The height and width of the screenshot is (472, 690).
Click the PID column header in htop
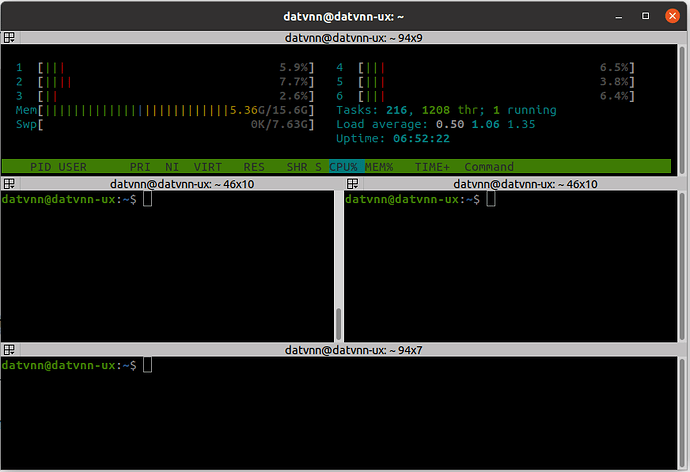(40, 167)
